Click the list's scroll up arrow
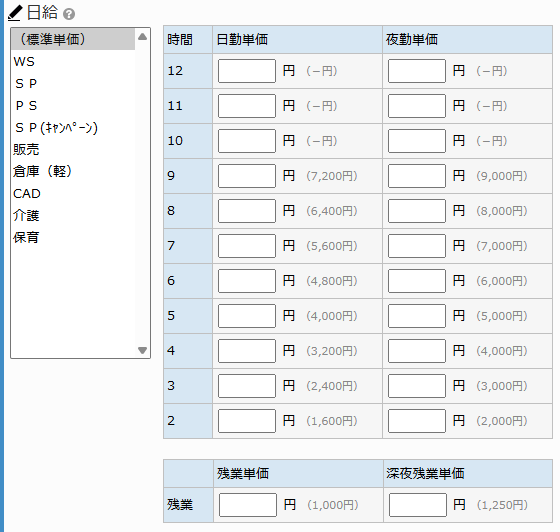560x532 pixels. click(x=142, y=36)
